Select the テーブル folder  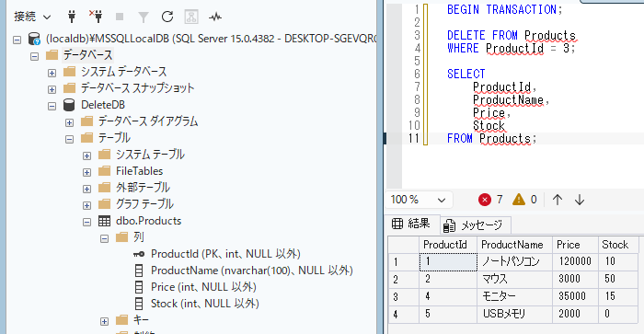114,138
